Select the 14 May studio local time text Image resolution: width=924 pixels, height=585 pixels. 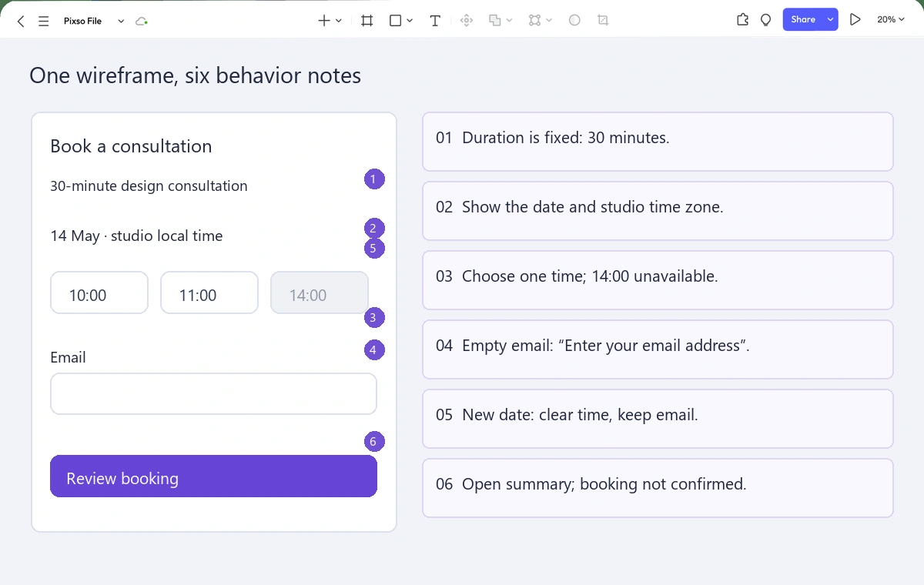pyautogui.click(x=136, y=236)
